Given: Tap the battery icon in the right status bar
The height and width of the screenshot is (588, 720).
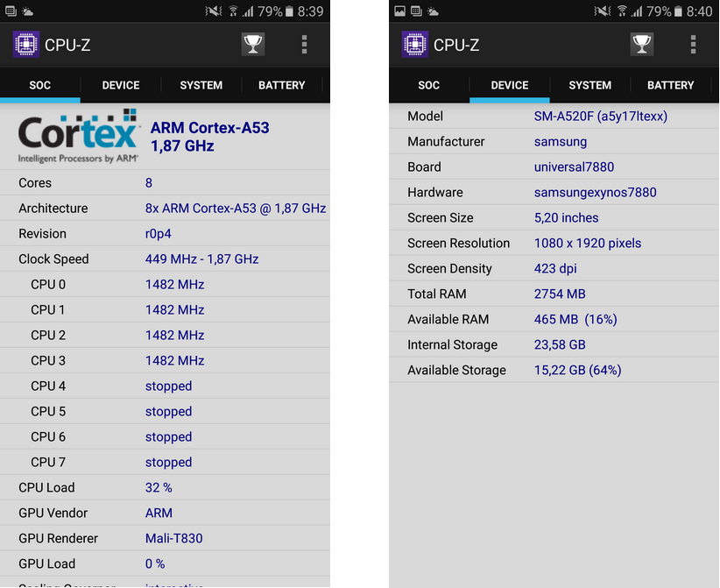Looking at the screenshot, I should point(678,11).
